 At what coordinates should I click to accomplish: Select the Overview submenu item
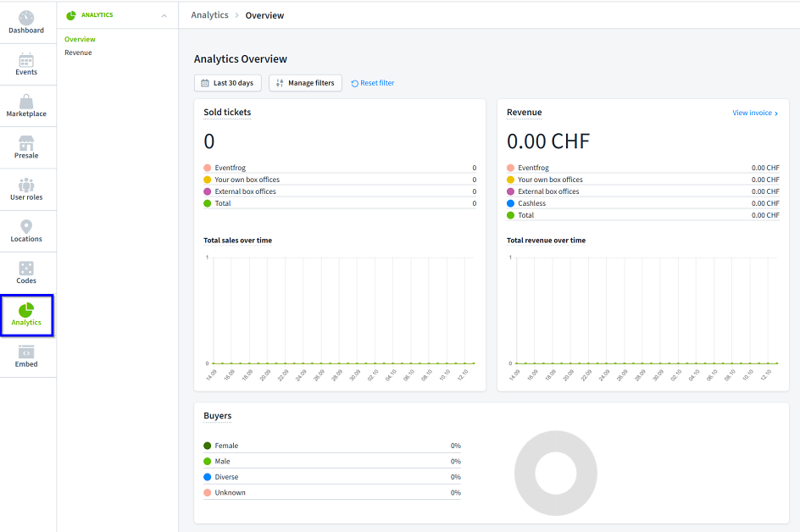click(x=80, y=39)
